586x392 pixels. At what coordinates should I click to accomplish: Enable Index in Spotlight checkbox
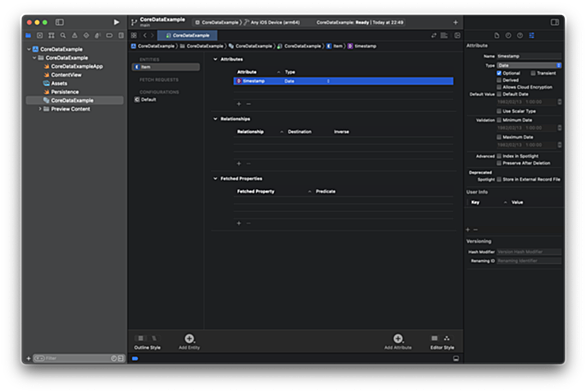499,156
